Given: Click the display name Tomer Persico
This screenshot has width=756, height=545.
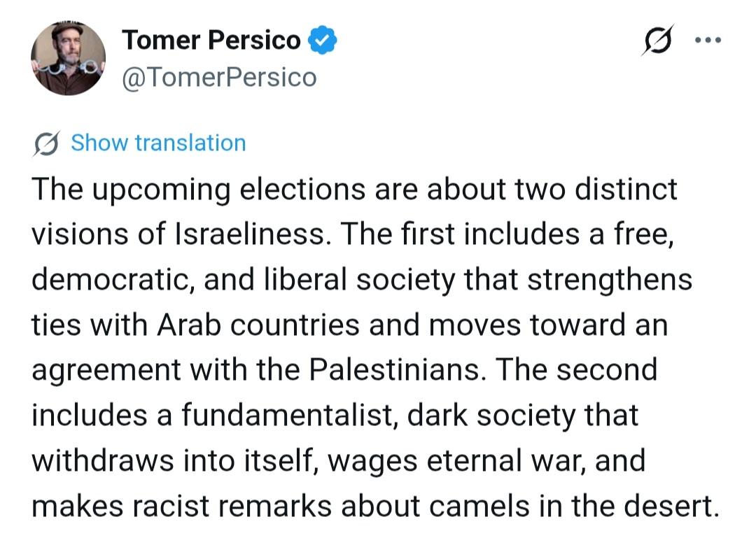Looking at the screenshot, I should (x=211, y=41).
